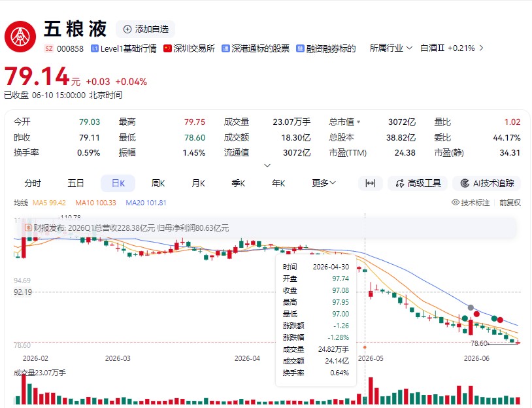Screen dimensions: 532x408
Task: Click 深港通标的股票 tag
Action: (256, 48)
